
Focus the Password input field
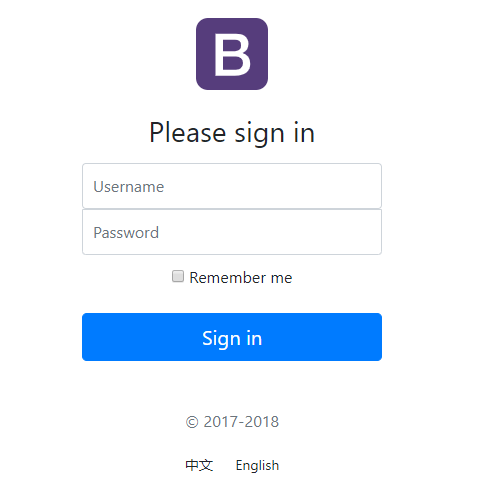232,232
